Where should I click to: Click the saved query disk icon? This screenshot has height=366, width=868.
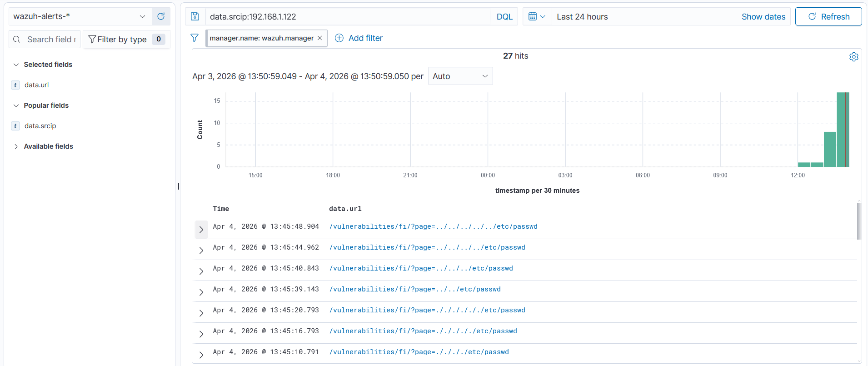pos(195,17)
